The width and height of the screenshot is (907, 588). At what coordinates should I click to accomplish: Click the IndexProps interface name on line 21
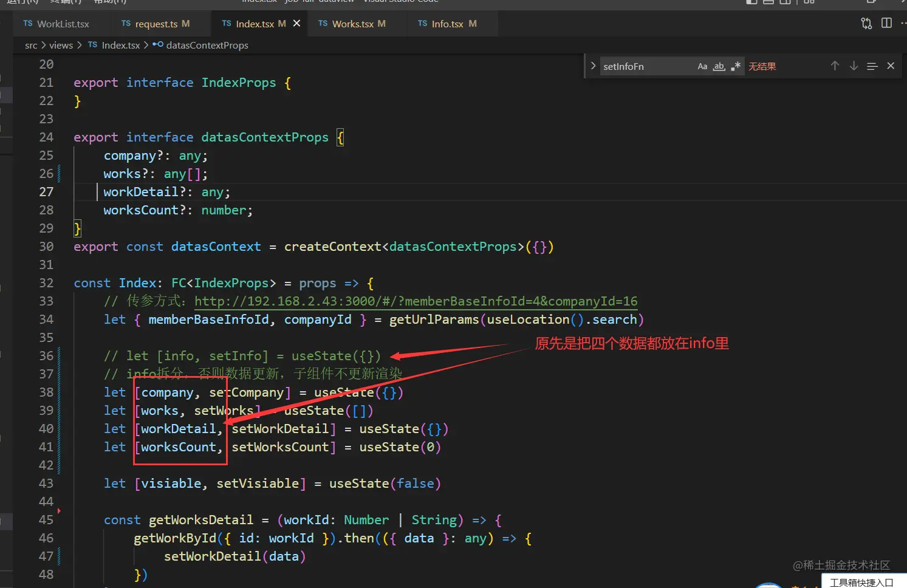pyautogui.click(x=239, y=83)
